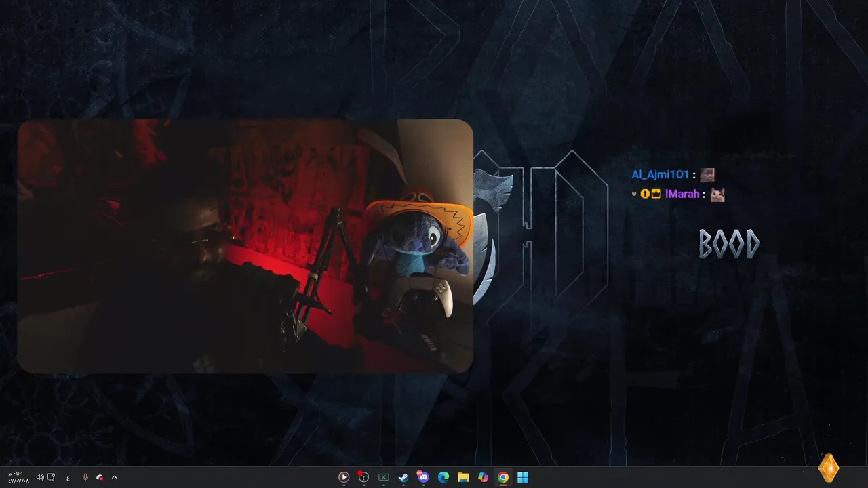Screen dimensions: 868x488
Task: Open Copilot from the taskbar
Action: click(483, 477)
